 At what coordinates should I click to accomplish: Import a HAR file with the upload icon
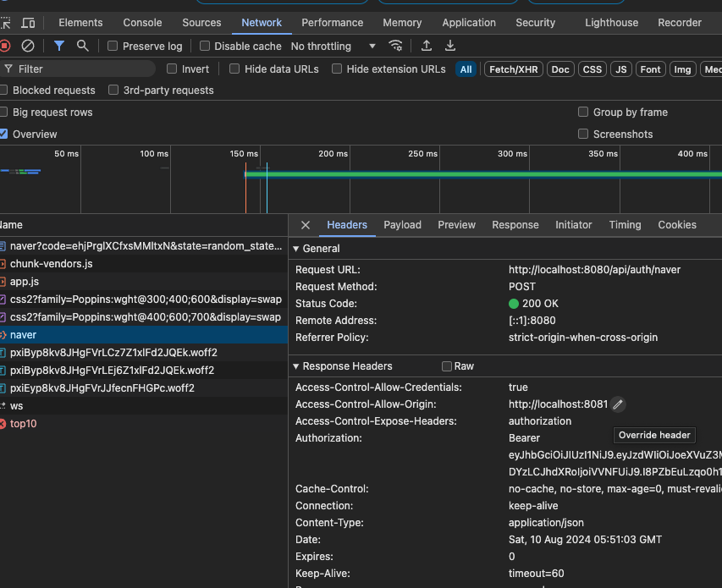point(427,46)
